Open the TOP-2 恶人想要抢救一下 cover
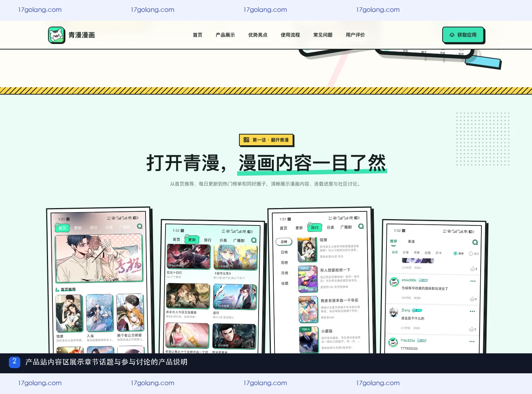Screen dimensions: 532x394 [308, 279]
